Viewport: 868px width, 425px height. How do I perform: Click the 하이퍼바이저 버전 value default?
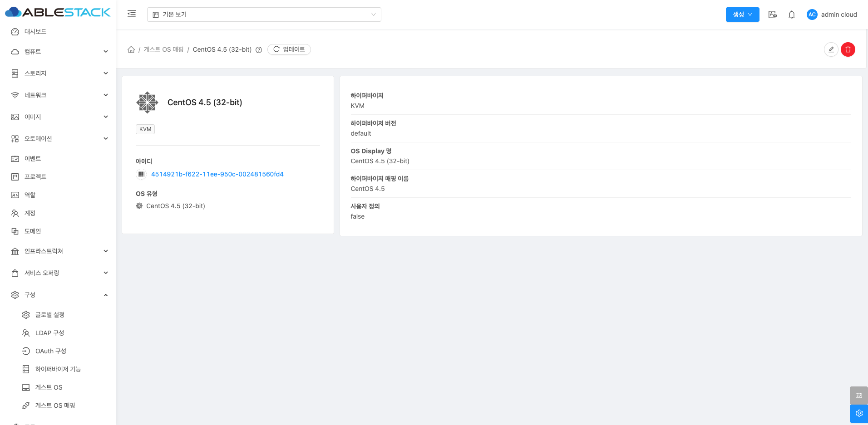pyautogui.click(x=361, y=133)
